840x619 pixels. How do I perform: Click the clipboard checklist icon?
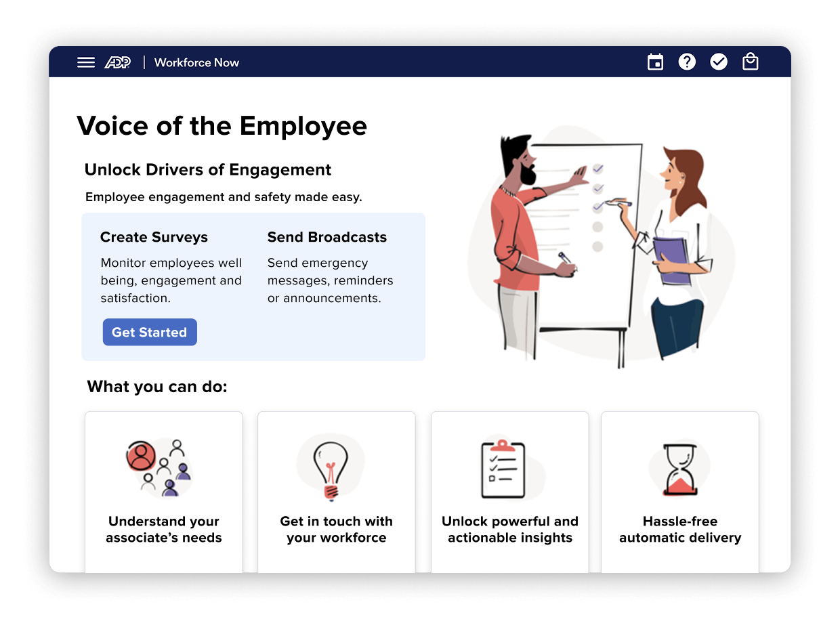pyautogui.click(x=503, y=469)
